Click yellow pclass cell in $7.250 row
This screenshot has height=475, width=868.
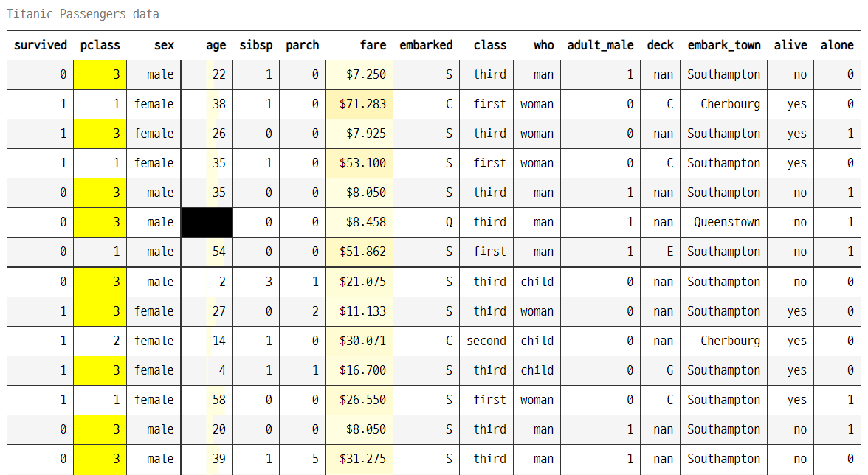tap(100, 74)
